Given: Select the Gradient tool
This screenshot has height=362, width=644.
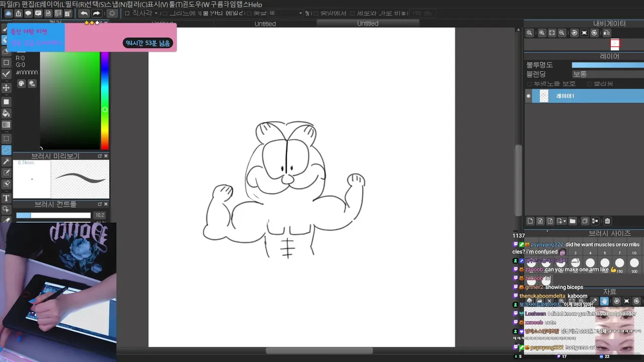Looking at the screenshot, I should pos(6,125).
